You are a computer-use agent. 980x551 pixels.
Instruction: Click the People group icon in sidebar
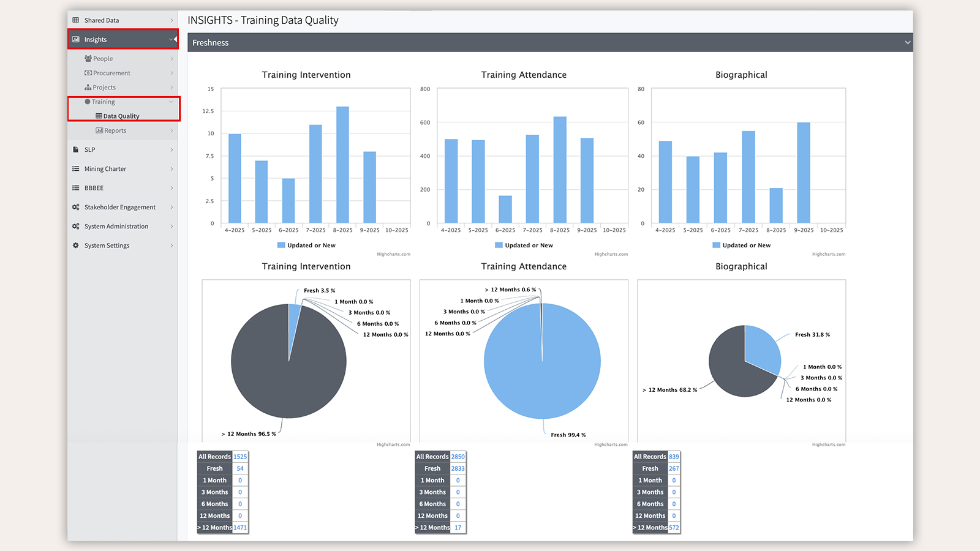88,59
